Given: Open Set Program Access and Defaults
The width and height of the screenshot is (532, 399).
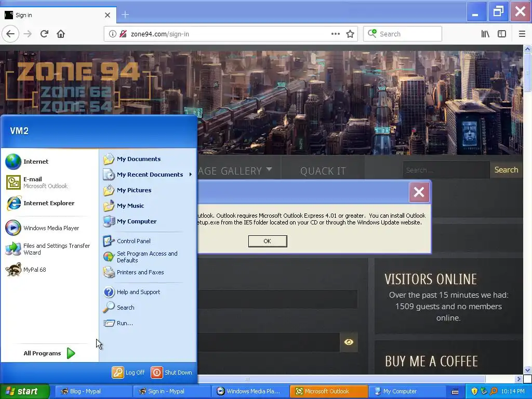Looking at the screenshot, I should click(148, 257).
